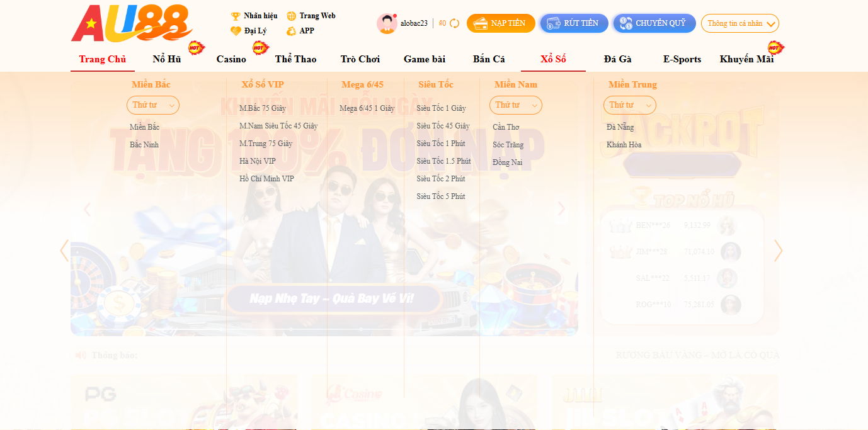The width and height of the screenshot is (868, 430).
Task: Open the Casino menu tab
Action: tap(231, 59)
